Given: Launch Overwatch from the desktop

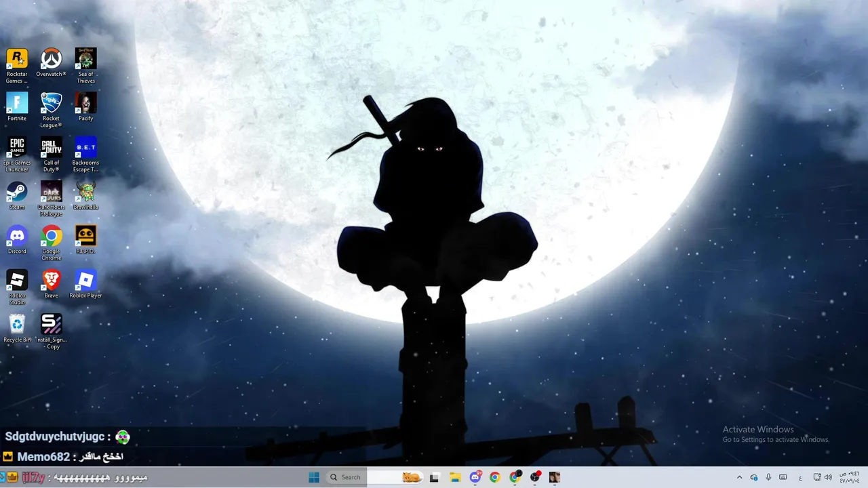Looking at the screenshot, I should pyautogui.click(x=51, y=62).
